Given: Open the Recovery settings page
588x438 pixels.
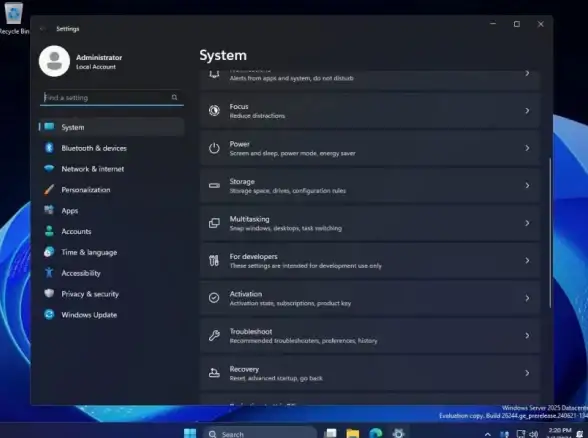Looking at the screenshot, I should pos(370,373).
